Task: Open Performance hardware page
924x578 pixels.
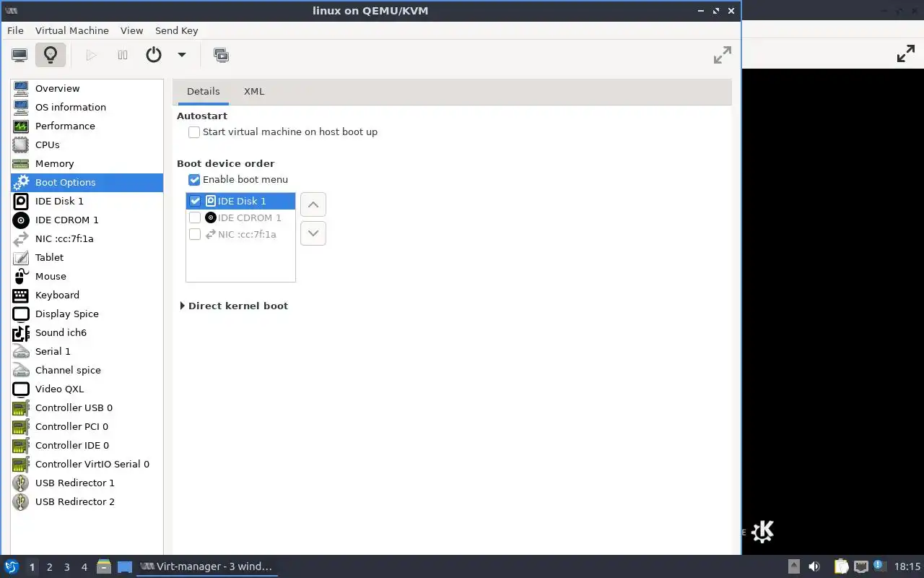Action: click(87, 126)
